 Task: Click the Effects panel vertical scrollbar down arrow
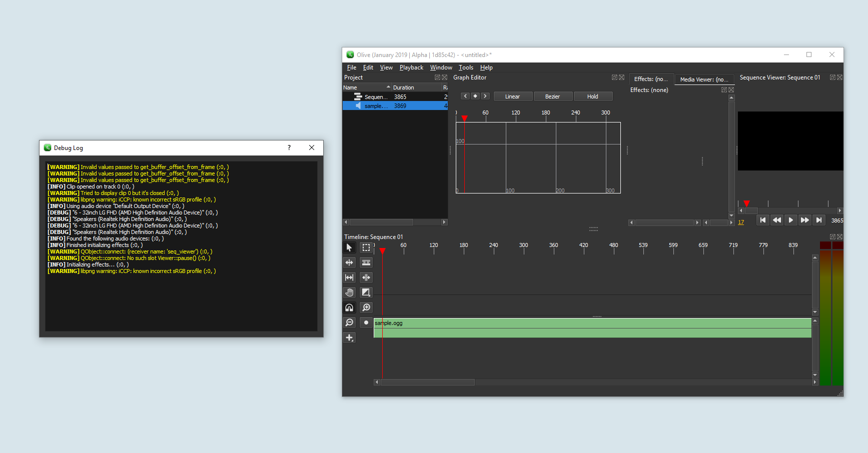click(x=731, y=215)
